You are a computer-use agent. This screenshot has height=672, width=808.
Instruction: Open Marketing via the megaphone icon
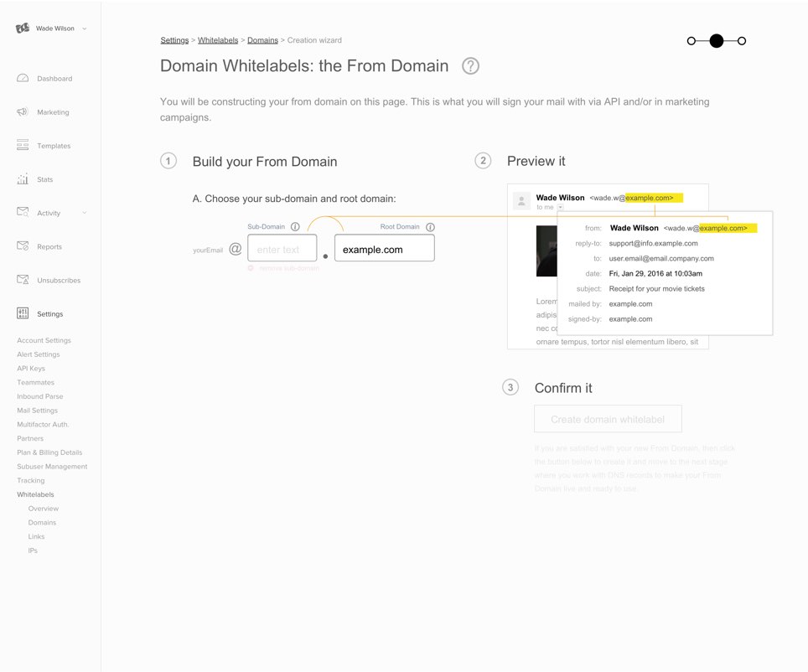[23, 111]
